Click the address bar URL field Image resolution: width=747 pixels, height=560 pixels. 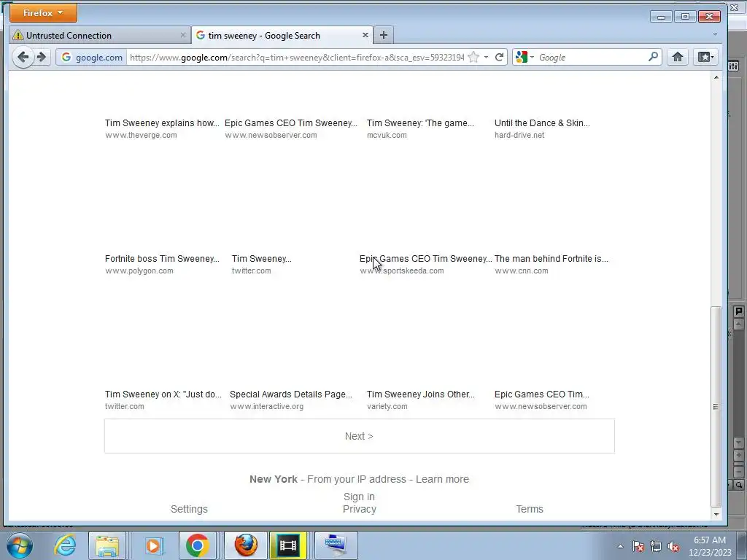(297, 58)
